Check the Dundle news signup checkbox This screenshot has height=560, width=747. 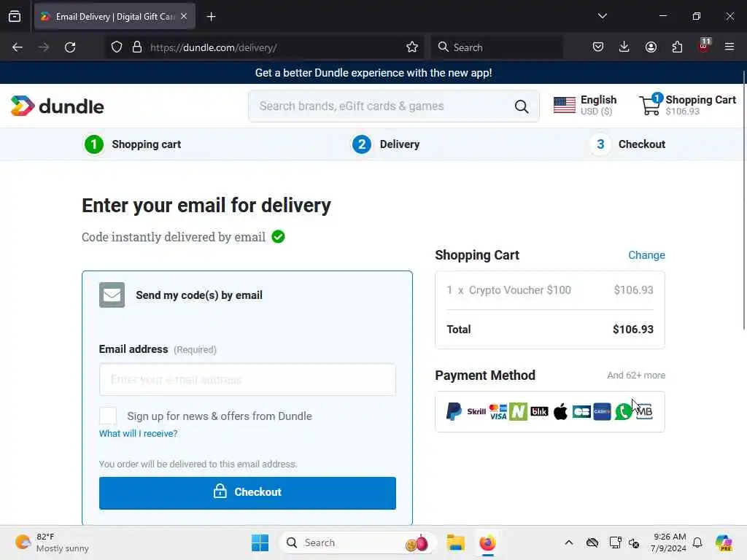click(108, 416)
